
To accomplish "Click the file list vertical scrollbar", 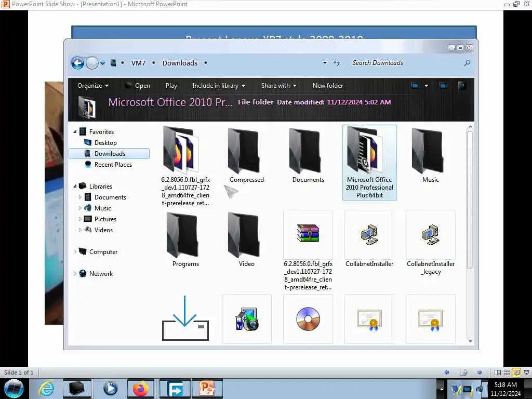I will tap(470, 200).
